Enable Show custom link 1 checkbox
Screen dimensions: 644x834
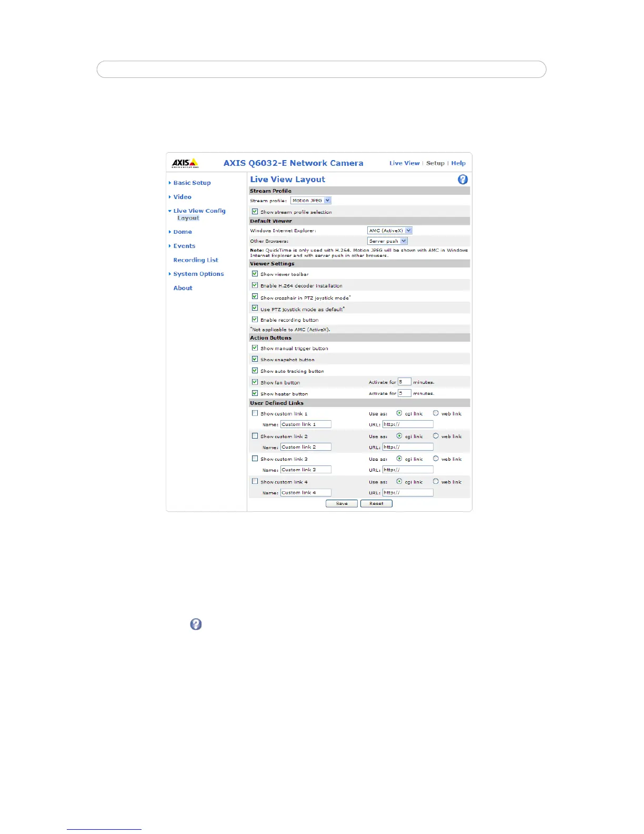255,413
